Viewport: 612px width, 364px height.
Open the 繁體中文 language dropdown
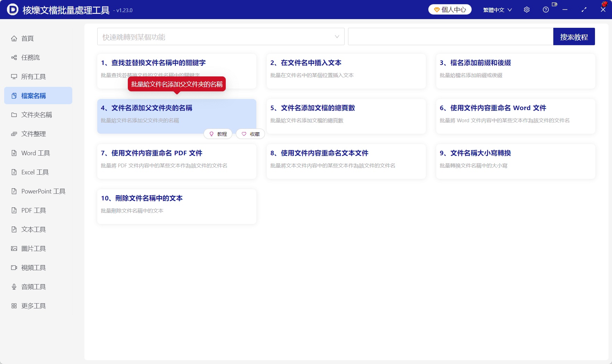point(497,10)
